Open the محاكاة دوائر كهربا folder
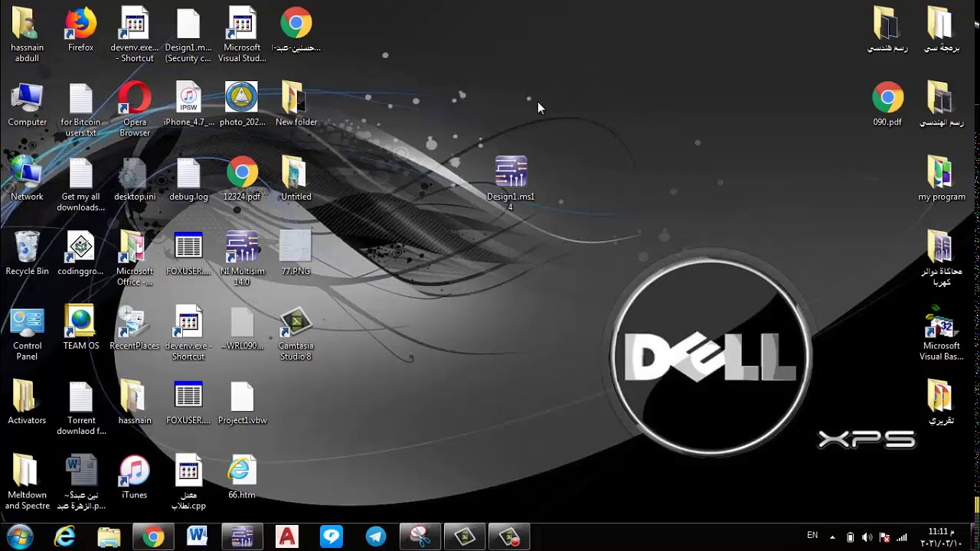Viewport: 980px width, 551px height. click(x=941, y=260)
